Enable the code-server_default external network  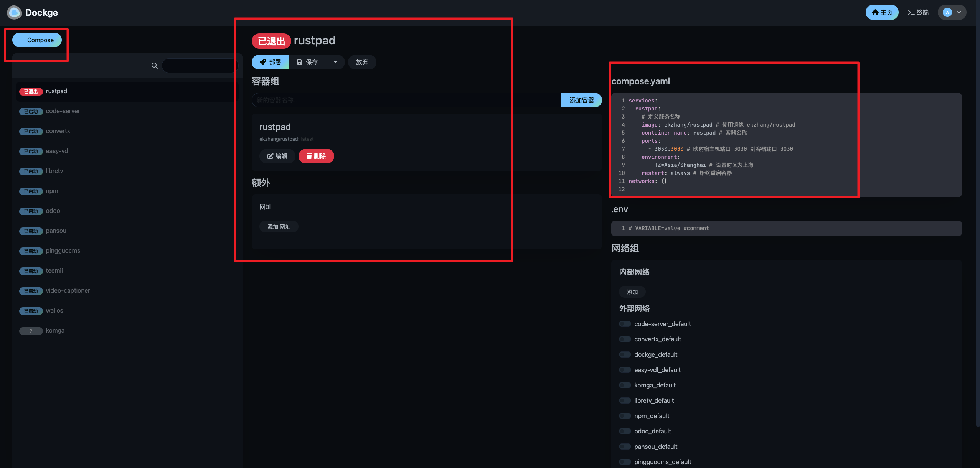[x=625, y=324]
